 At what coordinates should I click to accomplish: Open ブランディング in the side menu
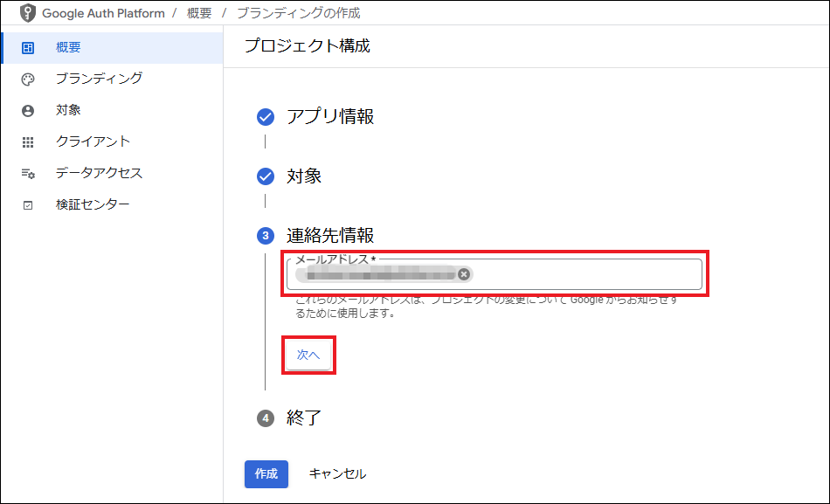[98, 79]
